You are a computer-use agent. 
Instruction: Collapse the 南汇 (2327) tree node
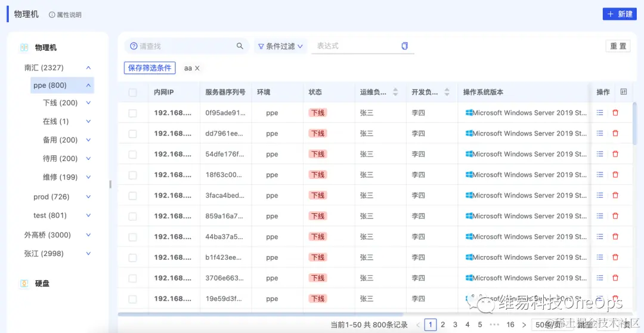point(88,68)
